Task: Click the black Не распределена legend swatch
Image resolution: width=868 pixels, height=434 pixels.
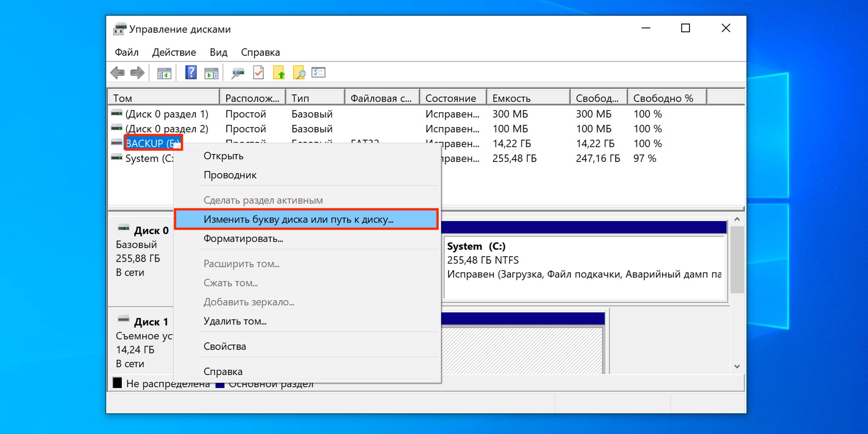Action: (117, 383)
